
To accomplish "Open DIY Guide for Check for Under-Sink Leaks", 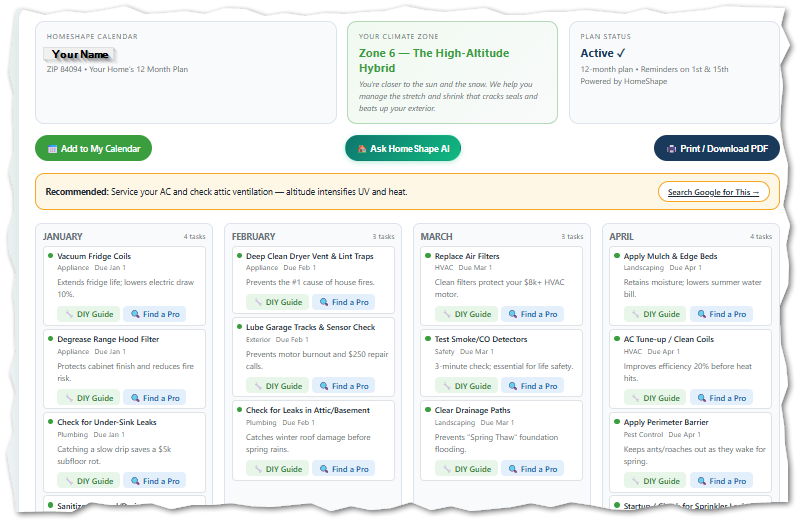I will click(88, 481).
